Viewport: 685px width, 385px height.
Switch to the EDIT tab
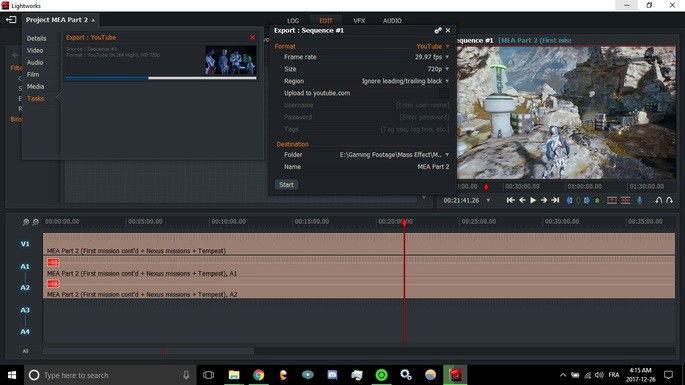(x=326, y=21)
